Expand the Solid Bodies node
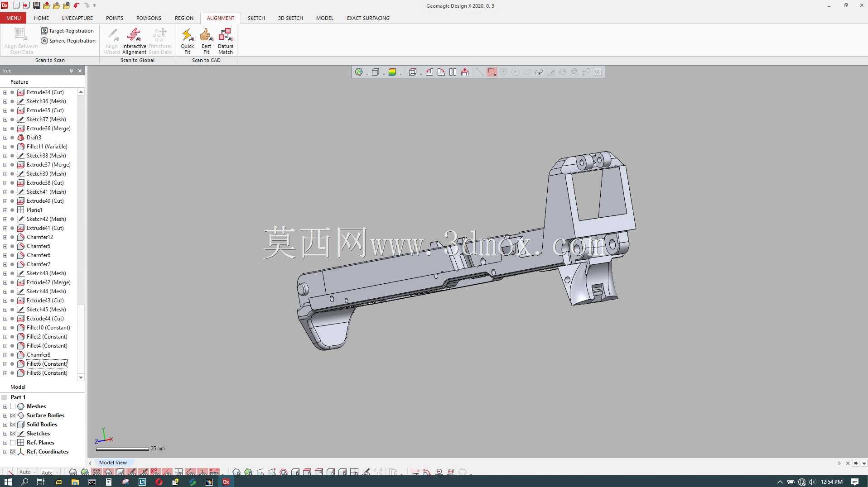Viewport: 868px width, 487px height. click(5, 425)
